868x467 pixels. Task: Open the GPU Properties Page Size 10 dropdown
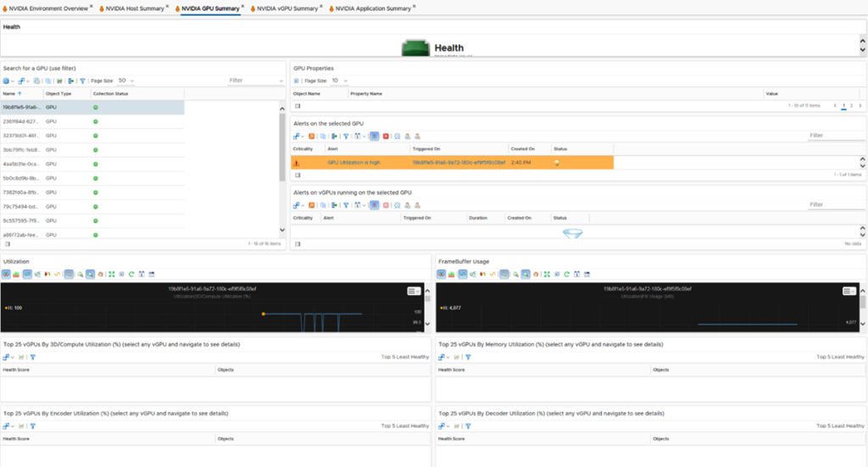pyautogui.click(x=339, y=81)
